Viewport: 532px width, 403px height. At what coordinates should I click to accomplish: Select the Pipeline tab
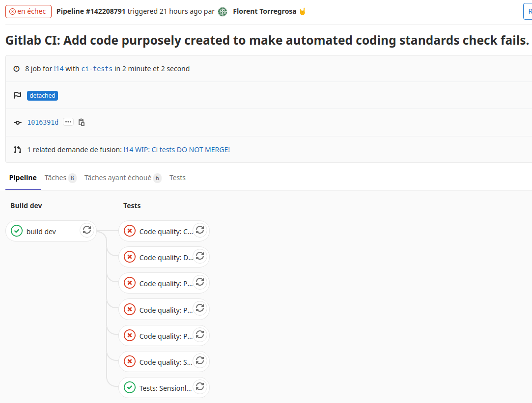coord(23,178)
